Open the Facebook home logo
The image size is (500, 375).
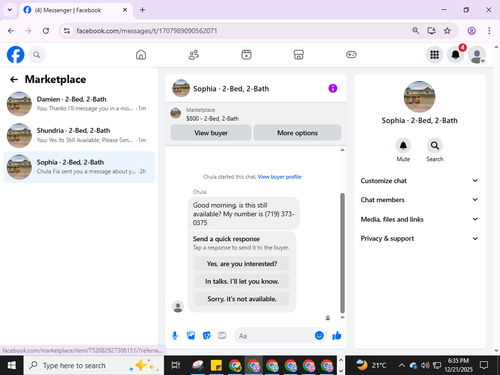(15, 55)
